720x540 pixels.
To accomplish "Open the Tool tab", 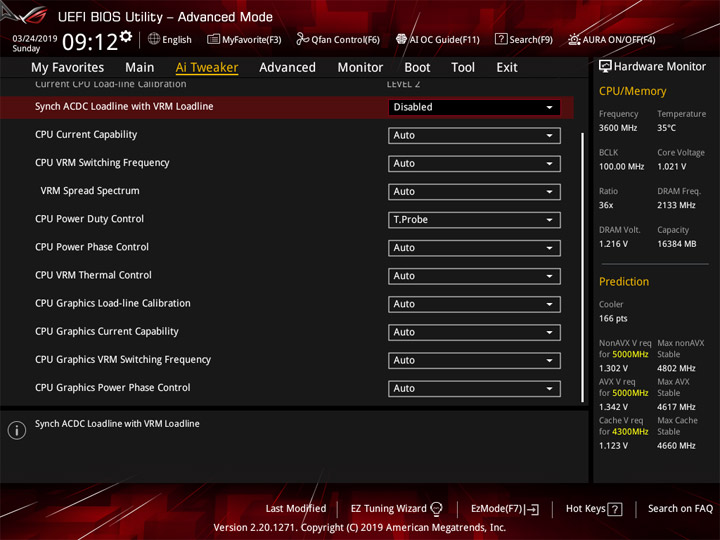I will click(x=463, y=68).
